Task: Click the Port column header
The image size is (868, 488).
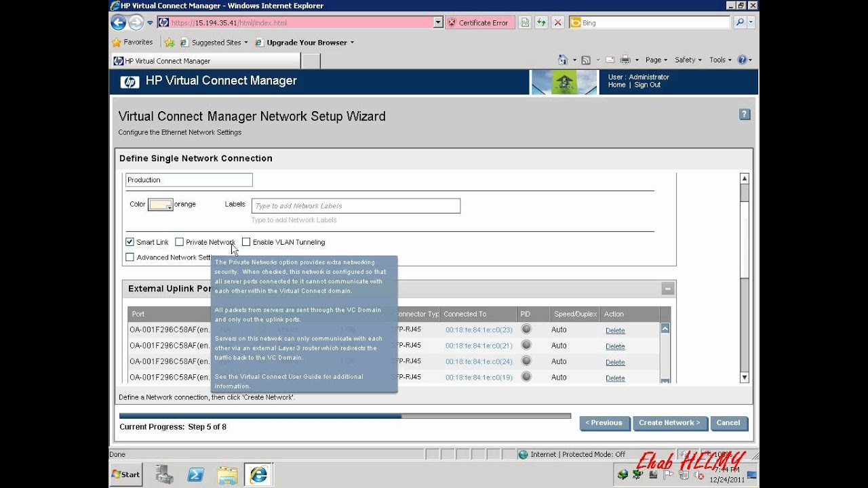Action: coord(138,314)
